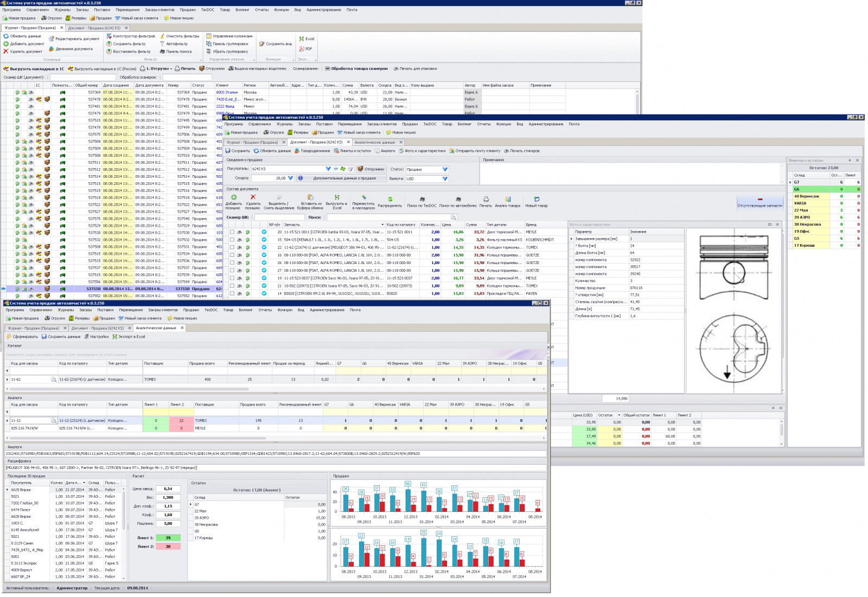Viewport: 868px width, 597px height.
Task: Open Лимиты и остатки in document toolbar
Action: [x=352, y=151]
